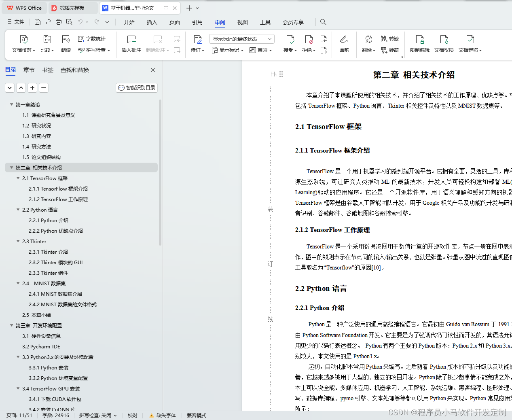Viewport: 512px width, 420px height.
Task: Collapse the 2.3 Tkinter outline section
Action: 18,241
